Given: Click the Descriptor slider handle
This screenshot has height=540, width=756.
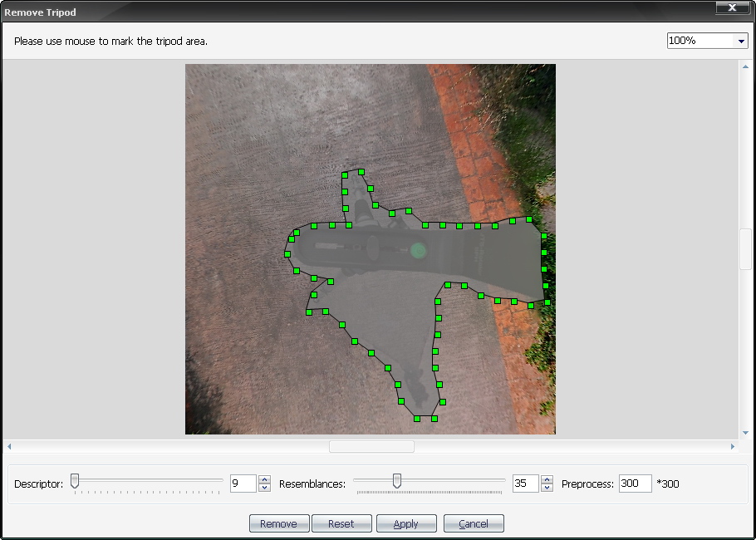Looking at the screenshot, I should (x=75, y=481).
